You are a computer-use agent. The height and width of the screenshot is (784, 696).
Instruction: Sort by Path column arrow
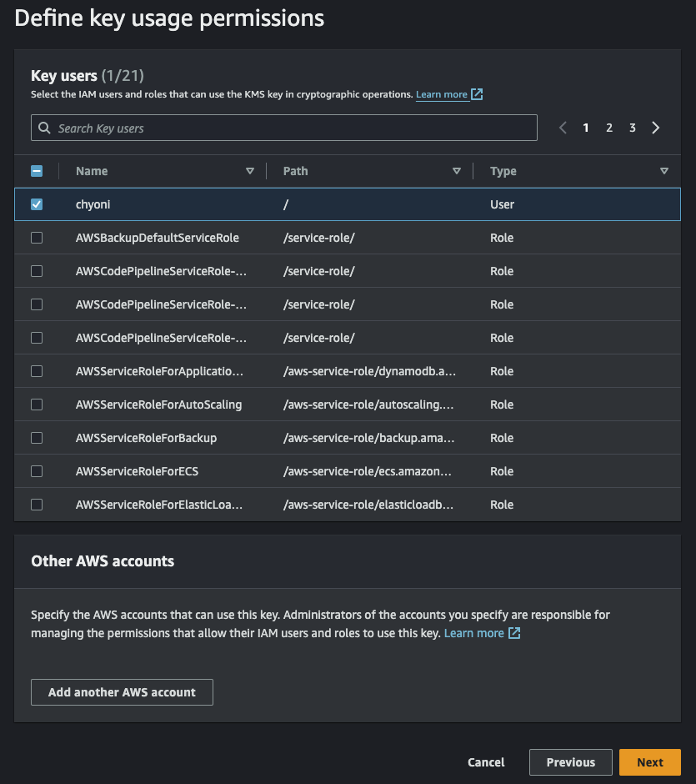coord(456,171)
